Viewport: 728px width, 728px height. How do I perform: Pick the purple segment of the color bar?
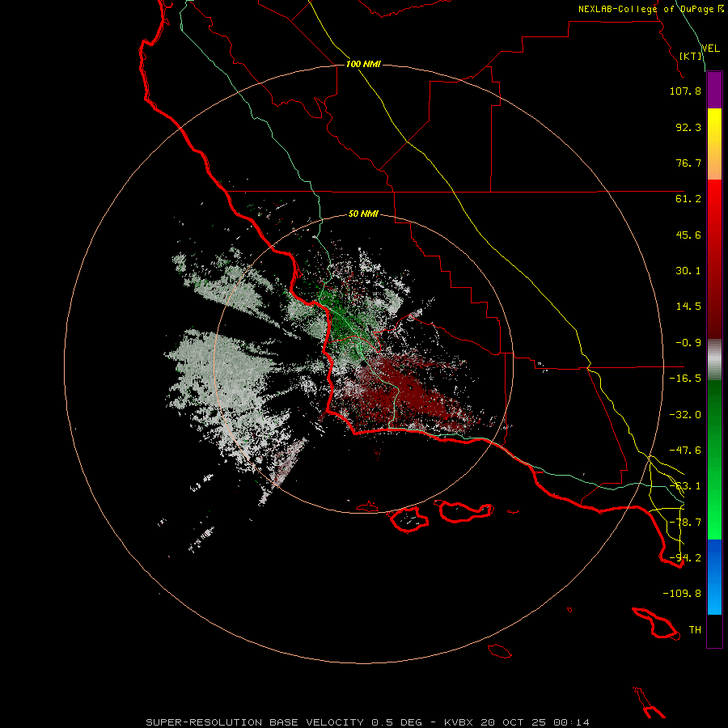(714, 90)
